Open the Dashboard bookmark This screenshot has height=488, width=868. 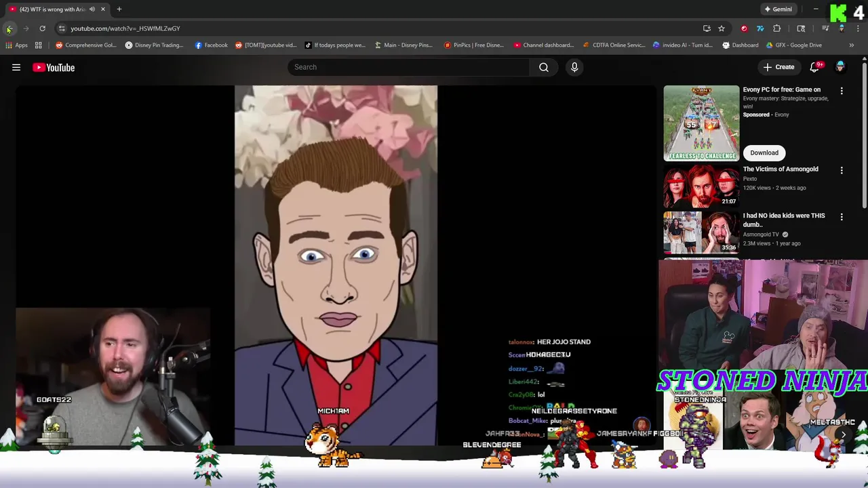click(x=741, y=45)
